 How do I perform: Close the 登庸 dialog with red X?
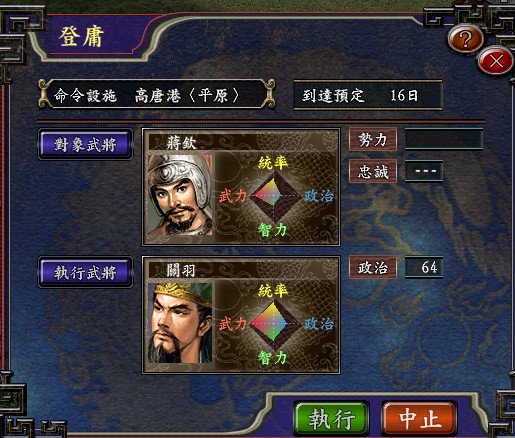click(496, 61)
